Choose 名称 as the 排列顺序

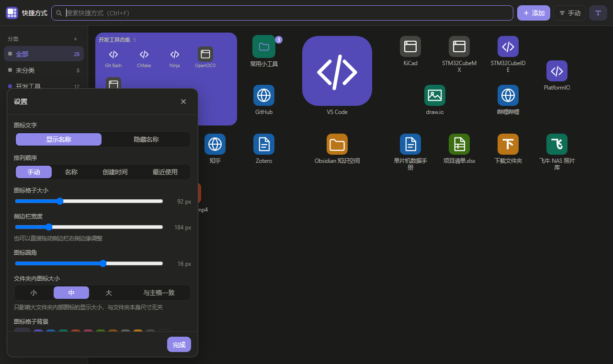click(x=71, y=172)
